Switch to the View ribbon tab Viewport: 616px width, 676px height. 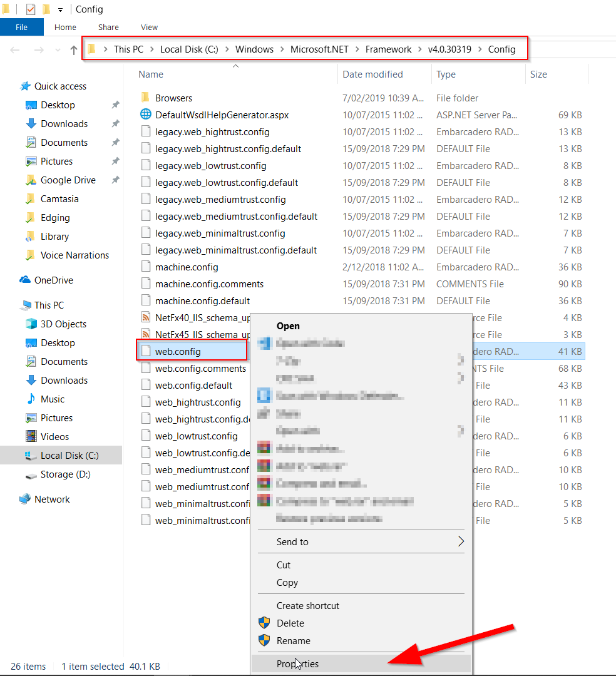click(x=149, y=27)
